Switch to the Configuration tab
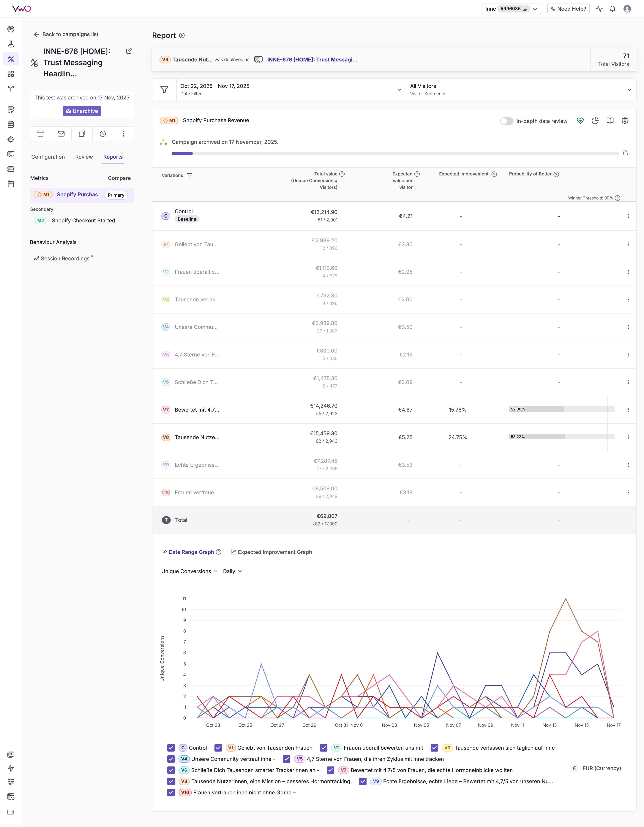The height and width of the screenshot is (827, 644). [x=48, y=157]
